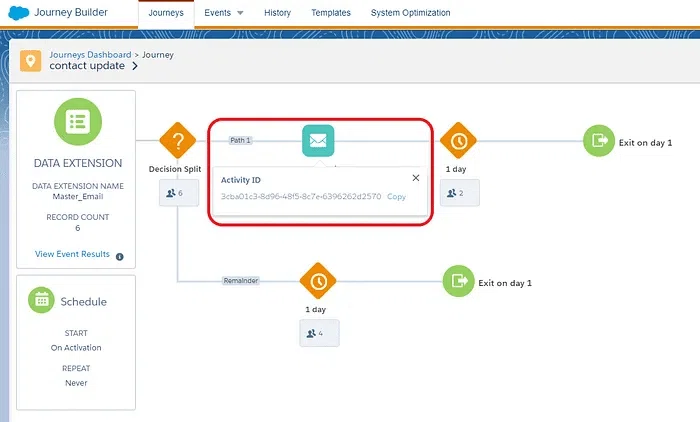Image resolution: width=700 pixels, height=422 pixels.
Task: Click the Path 1 wait contact count 2 box
Action: pos(460,193)
